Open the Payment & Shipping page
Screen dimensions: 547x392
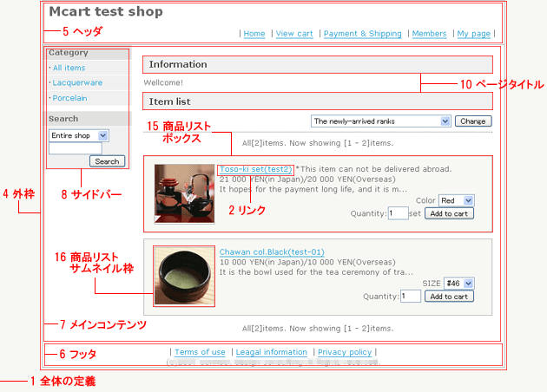pos(362,34)
